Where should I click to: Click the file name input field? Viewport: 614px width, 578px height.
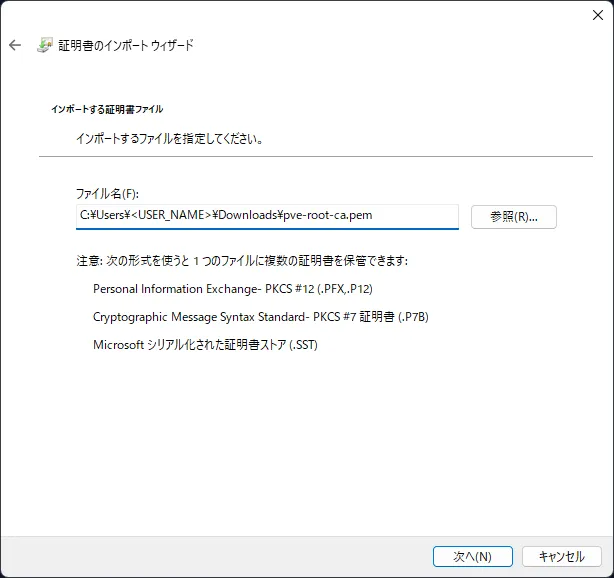[x=267, y=217]
